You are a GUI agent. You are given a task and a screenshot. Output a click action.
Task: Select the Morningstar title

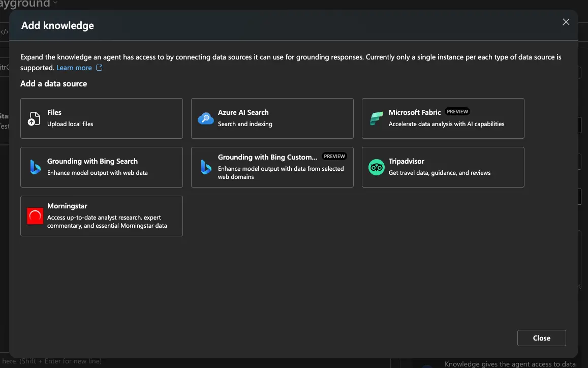[x=67, y=206]
